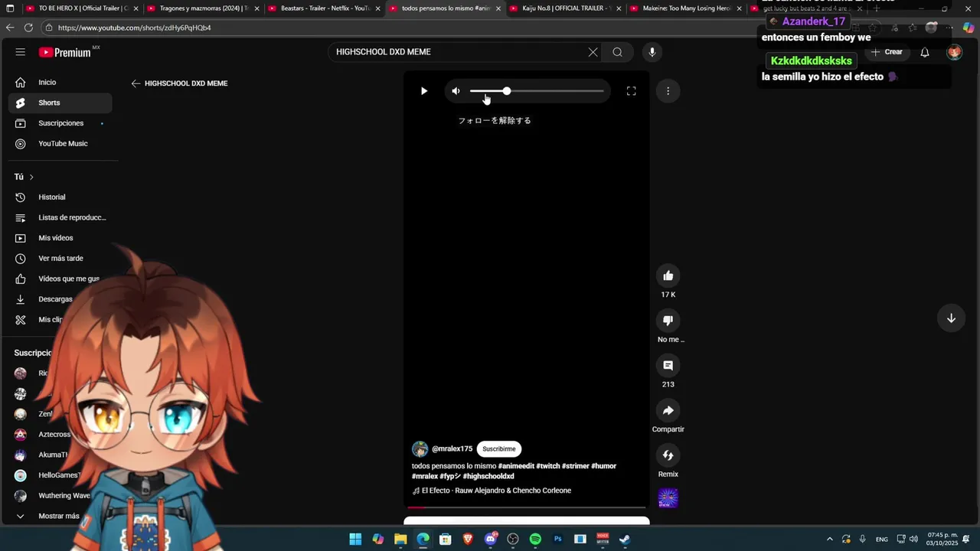
Task: Open Inicio in sidebar
Action: click(60, 83)
